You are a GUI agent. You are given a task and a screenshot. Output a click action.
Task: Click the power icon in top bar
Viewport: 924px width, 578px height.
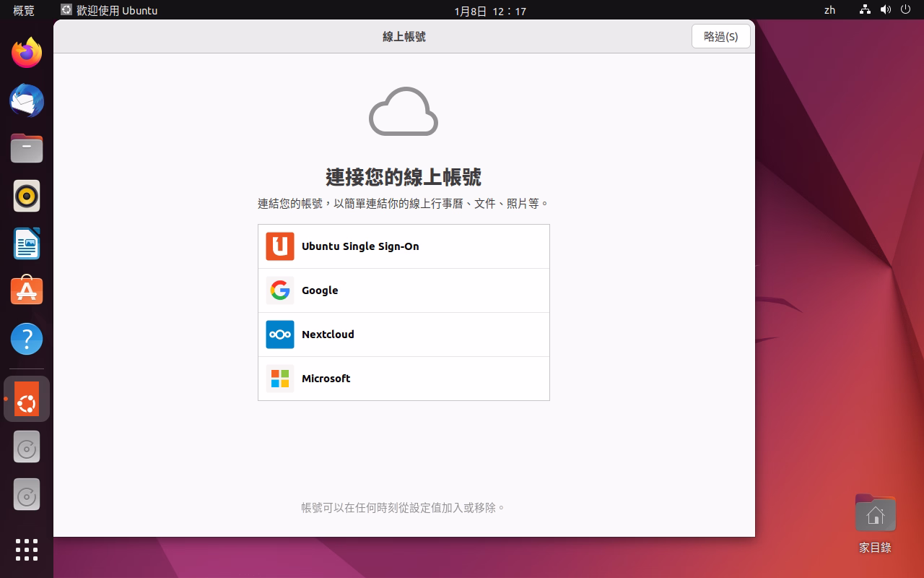[x=906, y=10]
